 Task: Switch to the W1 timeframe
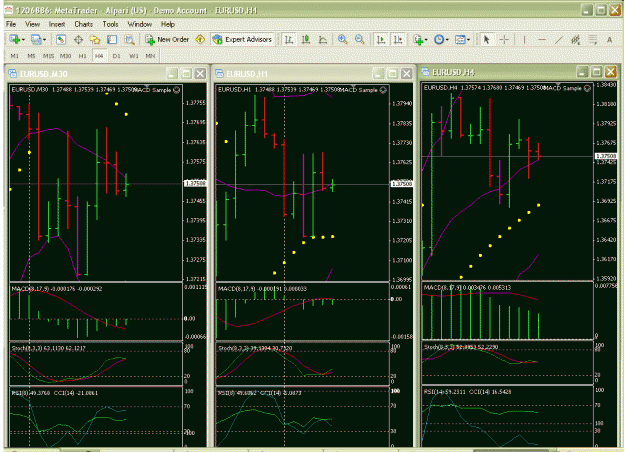point(134,56)
